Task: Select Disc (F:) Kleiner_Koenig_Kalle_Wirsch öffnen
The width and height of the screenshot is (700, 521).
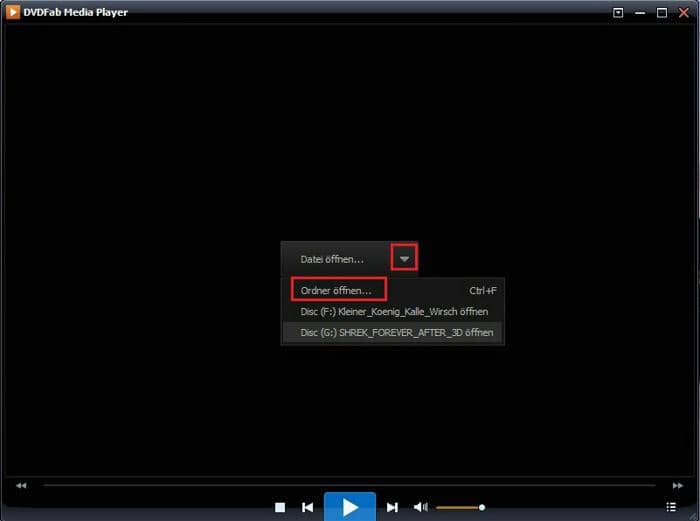Action: pos(393,312)
